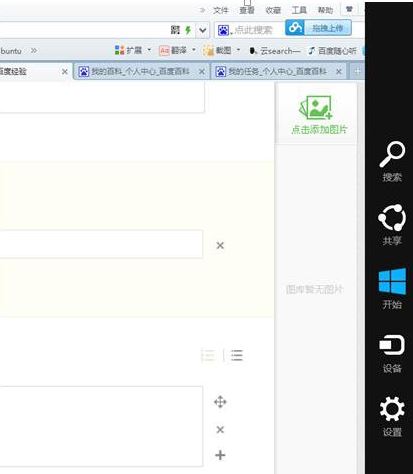This screenshot has width=413, height=474.
Task: Close the 百度经验 tab
Action: tap(65, 72)
